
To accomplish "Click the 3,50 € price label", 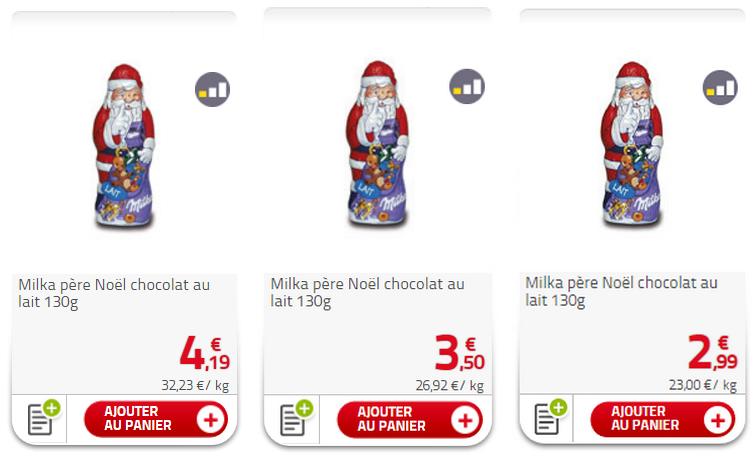I will 460,354.
